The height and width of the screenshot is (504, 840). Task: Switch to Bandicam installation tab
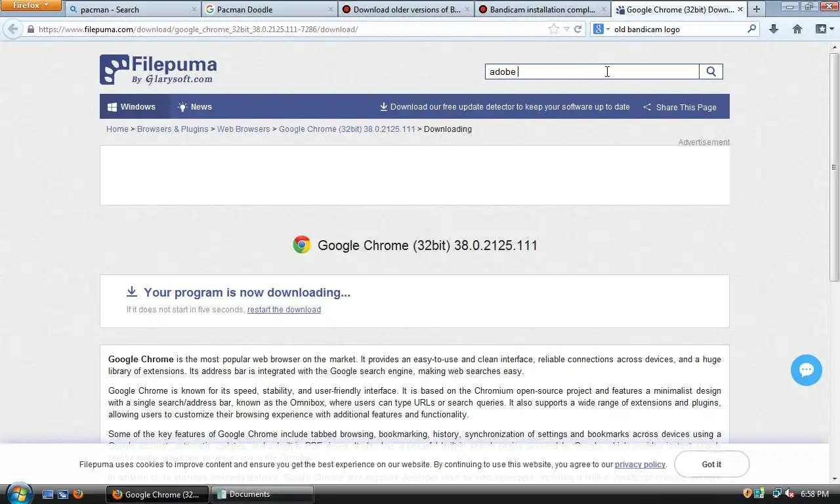pos(543,9)
